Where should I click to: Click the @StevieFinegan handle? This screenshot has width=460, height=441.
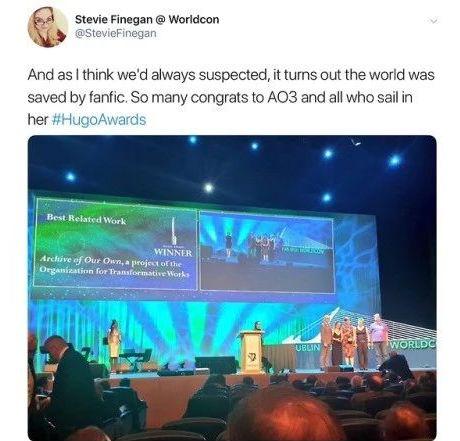click(115, 34)
